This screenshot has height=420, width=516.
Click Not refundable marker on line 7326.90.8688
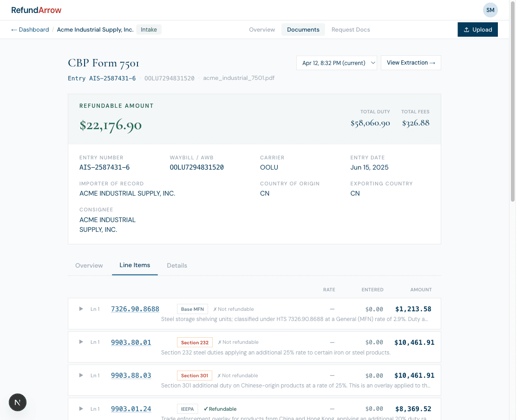click(x=233, y=309)
